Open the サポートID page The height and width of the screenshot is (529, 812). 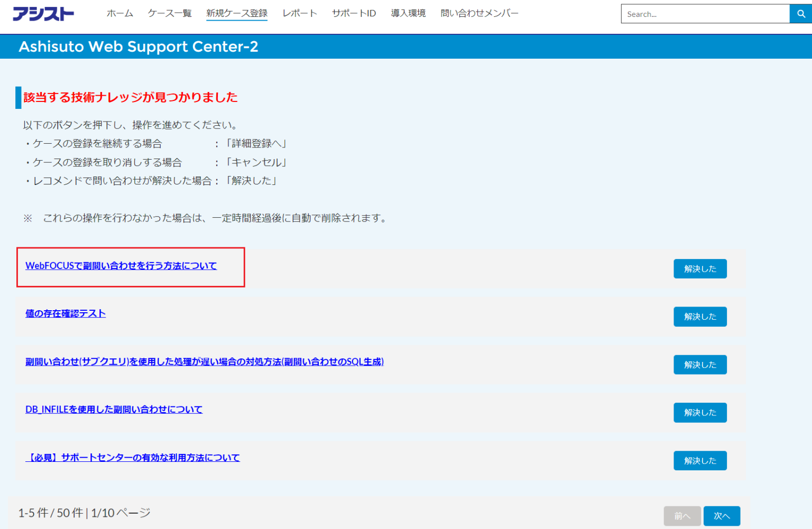(354, 13)
